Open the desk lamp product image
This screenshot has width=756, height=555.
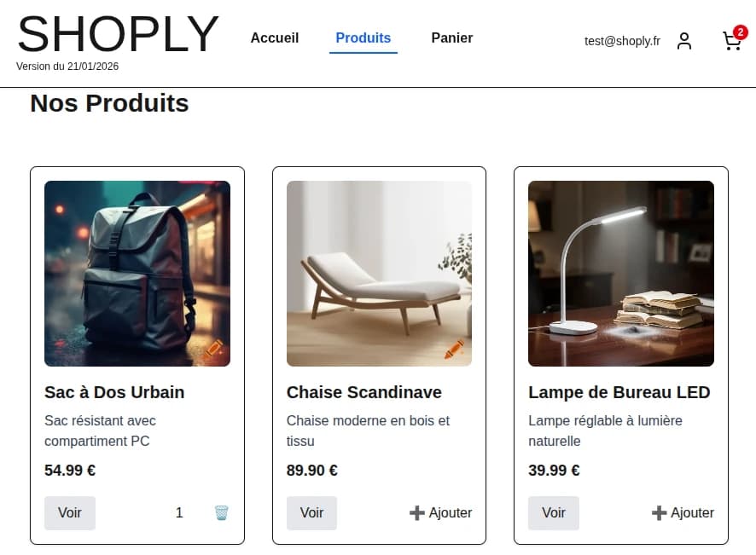click(620, 273)
